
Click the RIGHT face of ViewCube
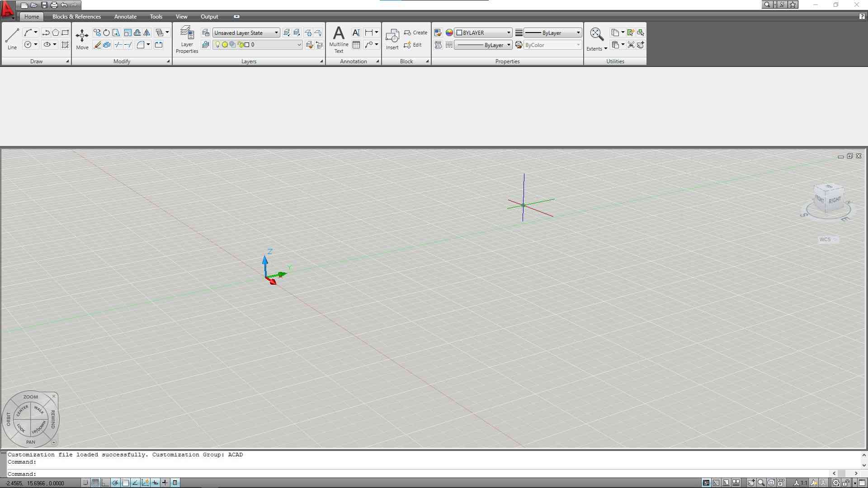(x=835, y=200)
